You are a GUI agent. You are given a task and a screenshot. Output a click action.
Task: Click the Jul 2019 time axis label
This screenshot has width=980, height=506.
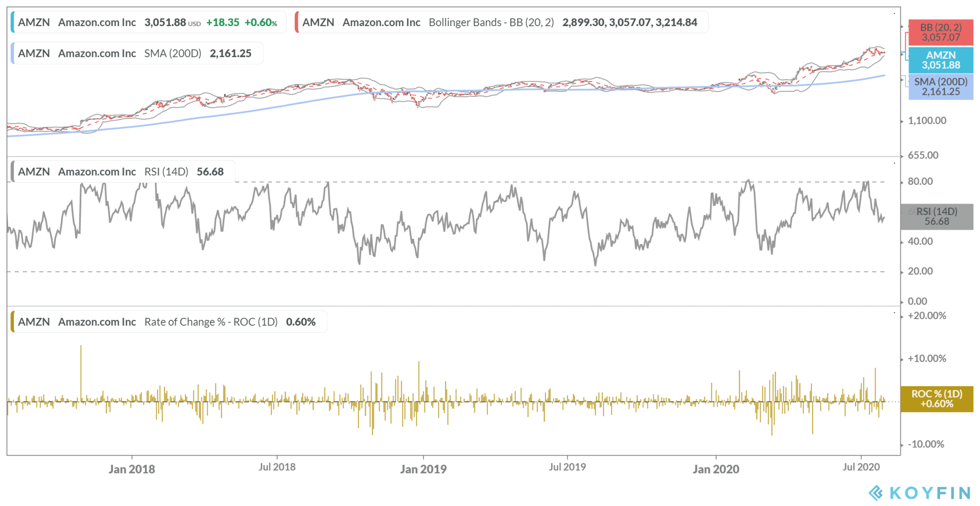[x=567, y=467]
